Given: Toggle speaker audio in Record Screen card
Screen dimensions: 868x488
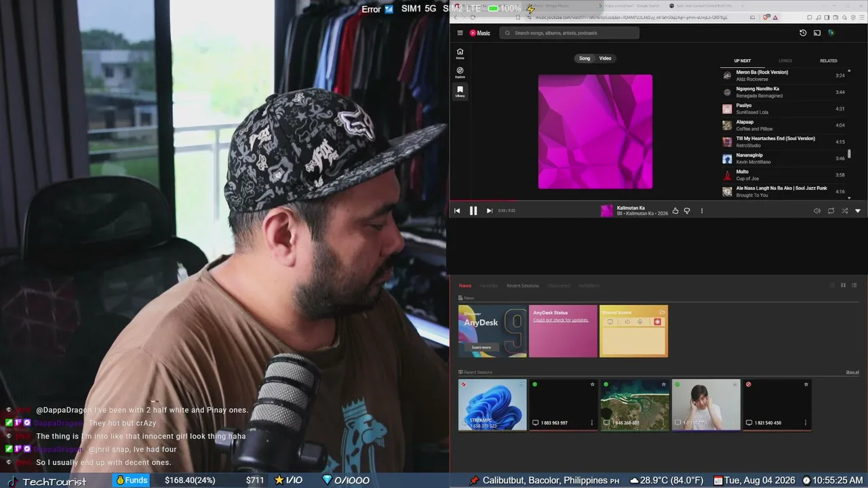Looking at the screenshot, I should [x=627, y=322].
